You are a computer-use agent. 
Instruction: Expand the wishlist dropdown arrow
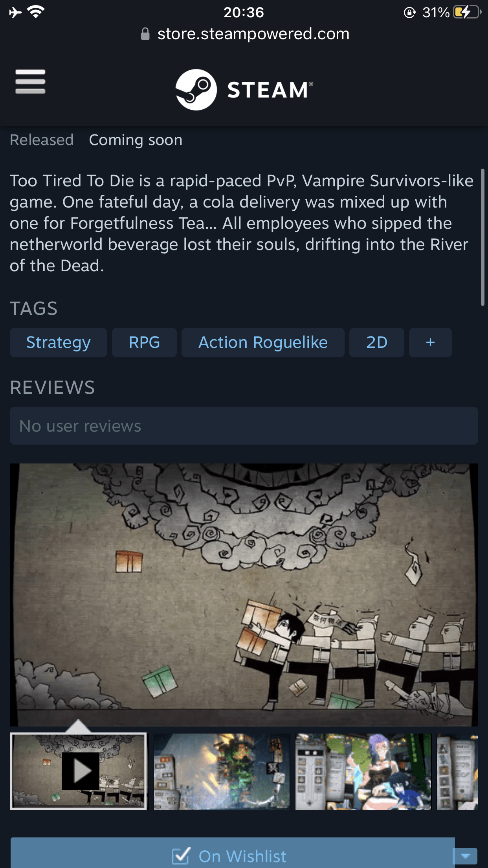coord(466,856)
